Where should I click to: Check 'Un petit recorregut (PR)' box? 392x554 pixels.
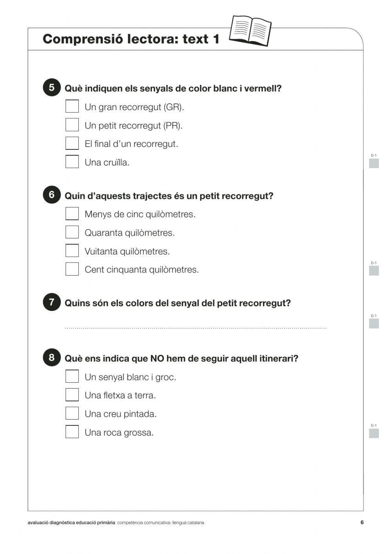(x=72, y=125)
